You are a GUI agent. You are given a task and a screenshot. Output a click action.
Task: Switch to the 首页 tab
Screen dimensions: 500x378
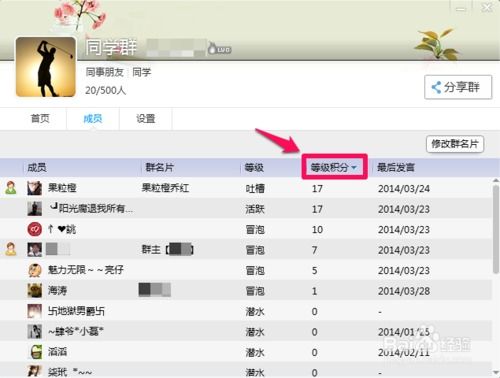pos(40,118)
